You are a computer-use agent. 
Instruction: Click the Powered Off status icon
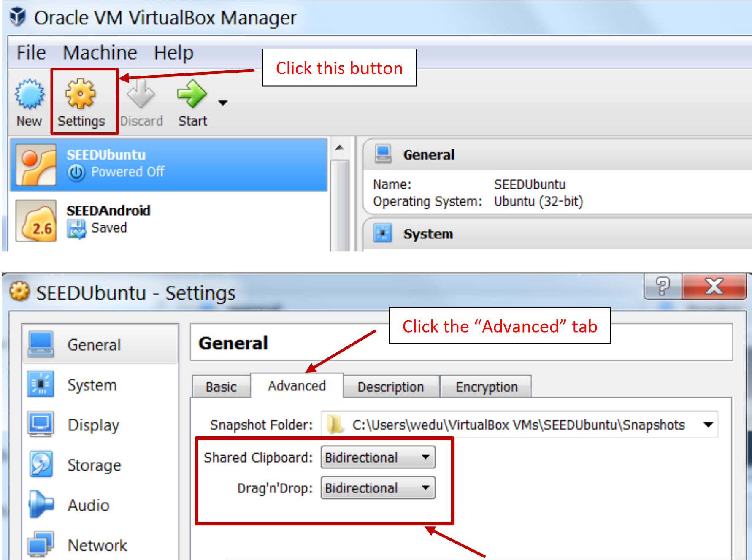click(76, 172)
